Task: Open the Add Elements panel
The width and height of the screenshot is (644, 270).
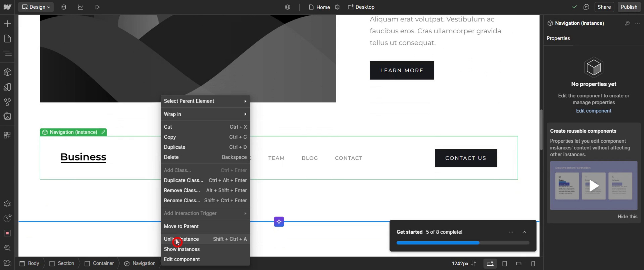Action: (7, 24)
